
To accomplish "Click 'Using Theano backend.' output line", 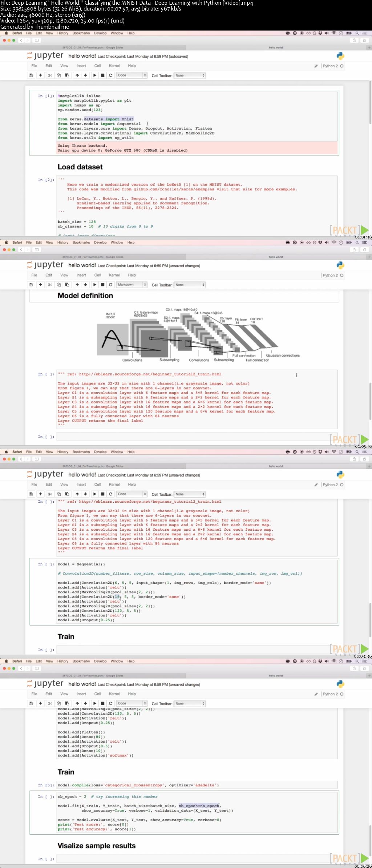I will click(82, 145).
